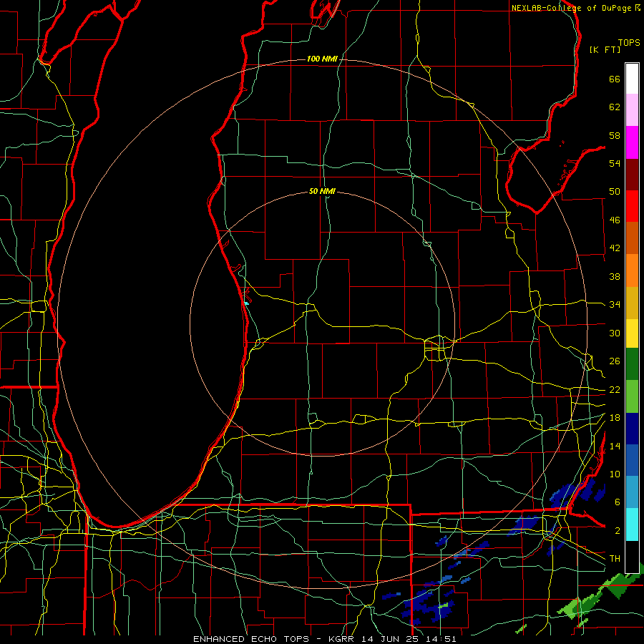Click the amber 38 kft legend swatch

tap(632, 303)
